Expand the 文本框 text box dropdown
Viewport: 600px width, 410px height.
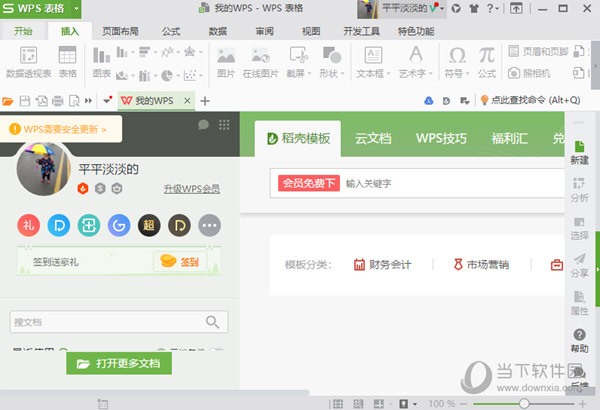click(x=388, y=74)
